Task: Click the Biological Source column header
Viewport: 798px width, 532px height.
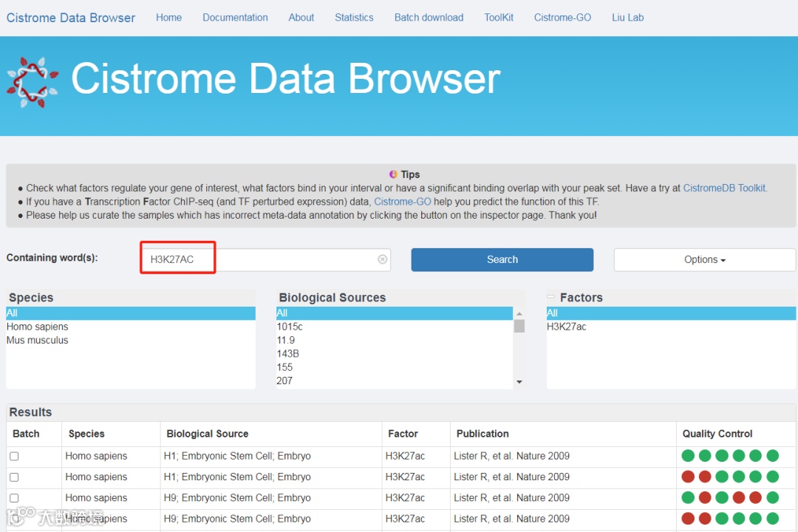Action: point(208,434)
